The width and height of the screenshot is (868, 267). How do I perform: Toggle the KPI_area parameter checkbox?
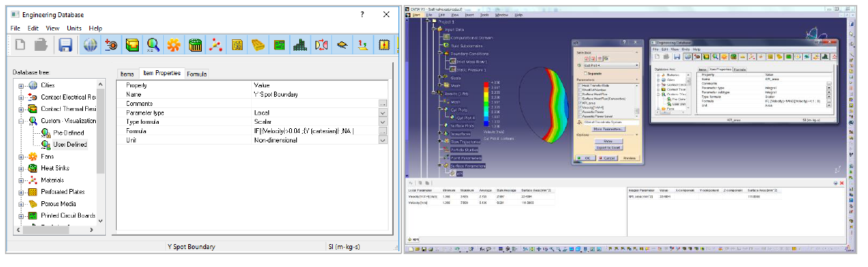pos(580,103)
